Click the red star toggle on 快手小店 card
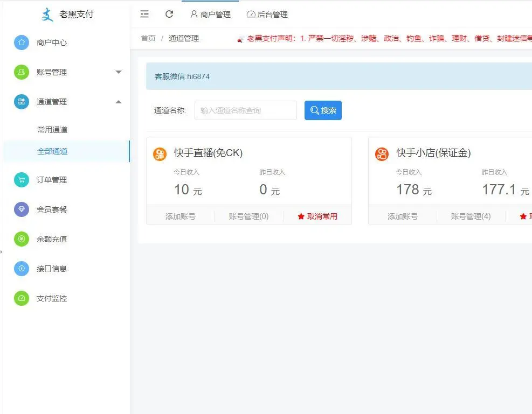 (523, 216)
